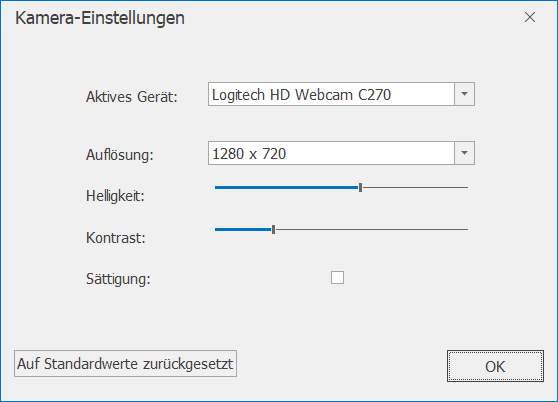Click Auf Standardwerte zurückgesetzt button

[x=125, y=364]
